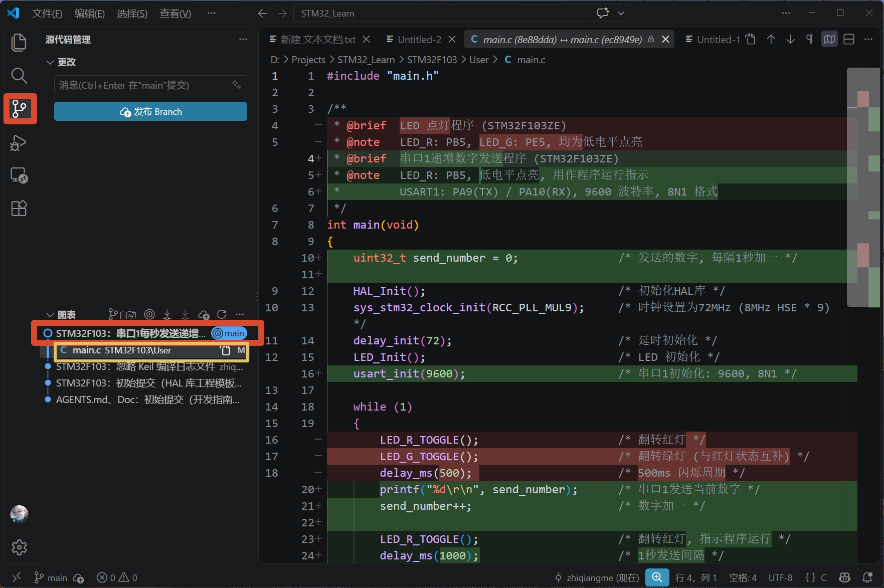The width and height of the screenshot is (884, 588).
Task: Open Remote Explorer view in activity bar
Action: [19, 175]
